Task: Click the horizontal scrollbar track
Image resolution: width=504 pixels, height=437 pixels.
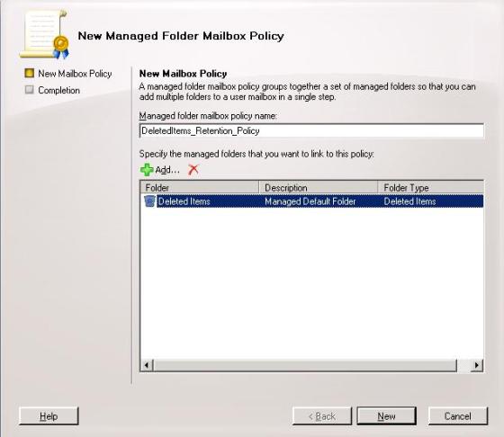Action: 305,365
